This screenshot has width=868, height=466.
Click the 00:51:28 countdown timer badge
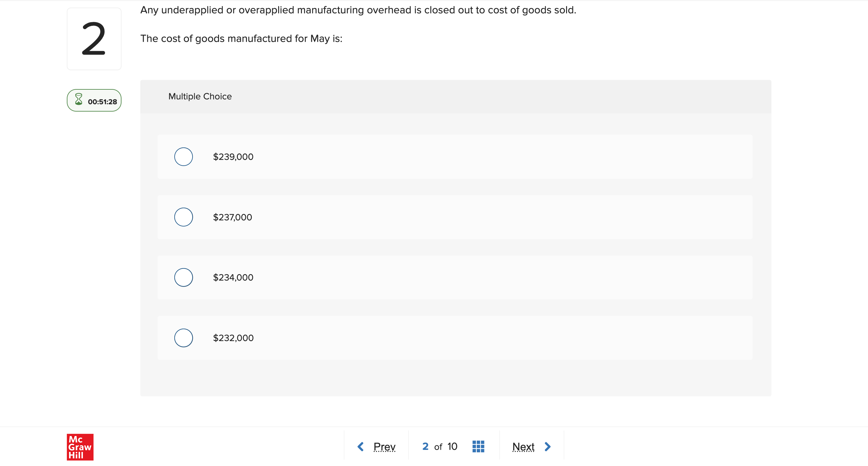click(x=94, y=101)
